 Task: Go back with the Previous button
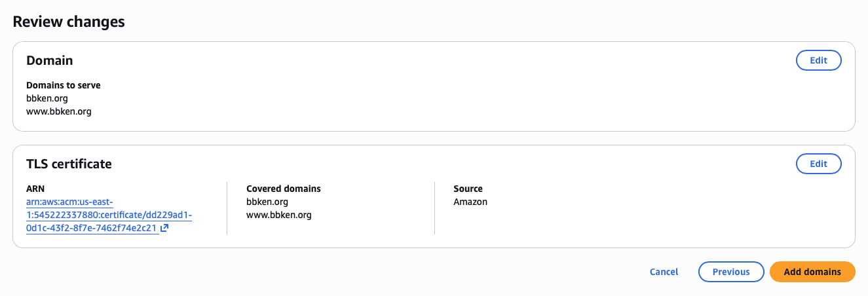(730, 272)
